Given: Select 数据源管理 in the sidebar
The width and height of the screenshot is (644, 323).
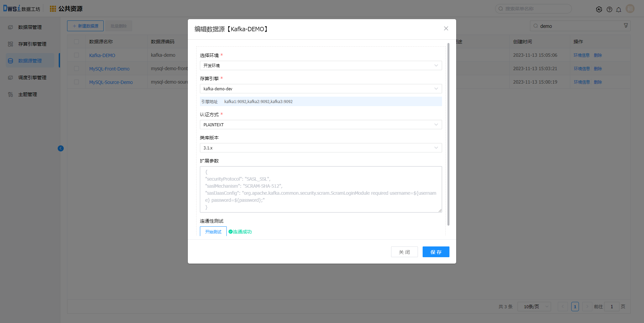Looking at the screenshot, I should (x=30, y=61).
